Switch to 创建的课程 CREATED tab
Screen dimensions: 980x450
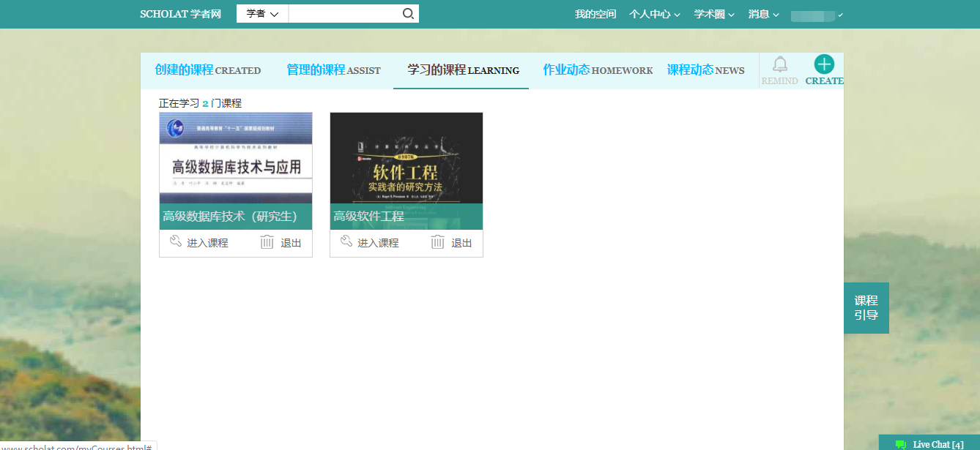[x=207, y=70]
